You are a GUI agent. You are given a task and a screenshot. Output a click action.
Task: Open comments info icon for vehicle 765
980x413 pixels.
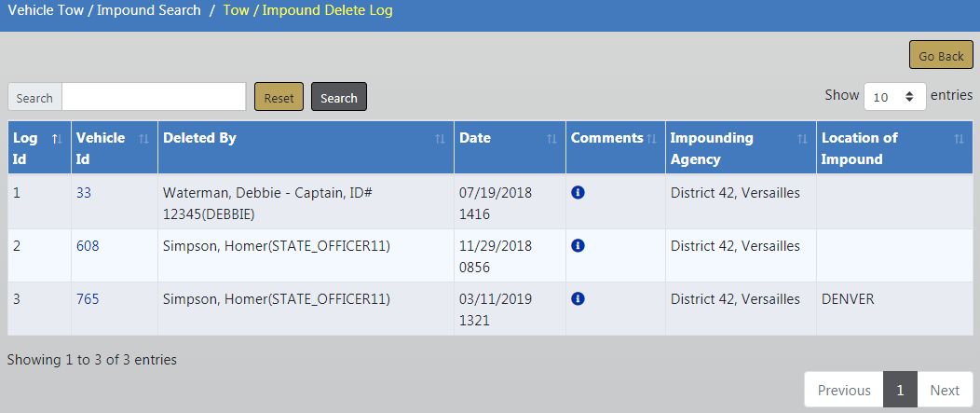(578, 299)
